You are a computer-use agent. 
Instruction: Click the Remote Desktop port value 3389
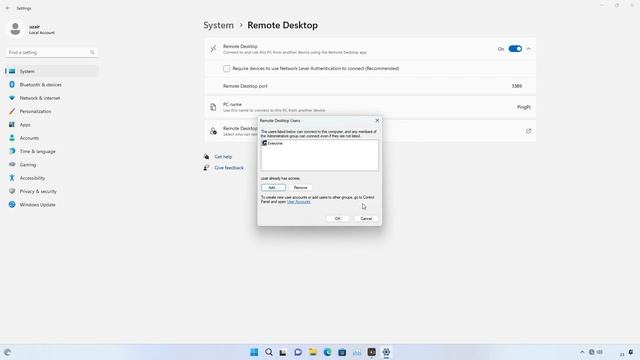tap(517, 86)
